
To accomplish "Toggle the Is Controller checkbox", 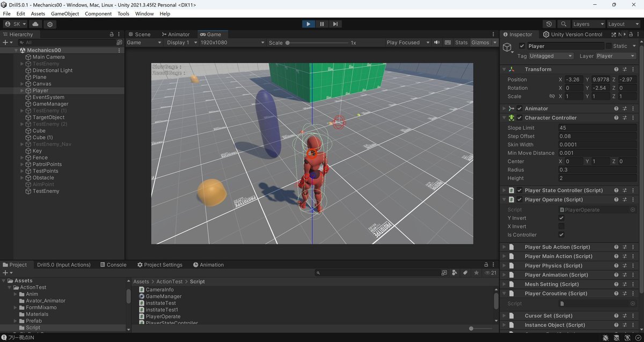I will (561, 235).
